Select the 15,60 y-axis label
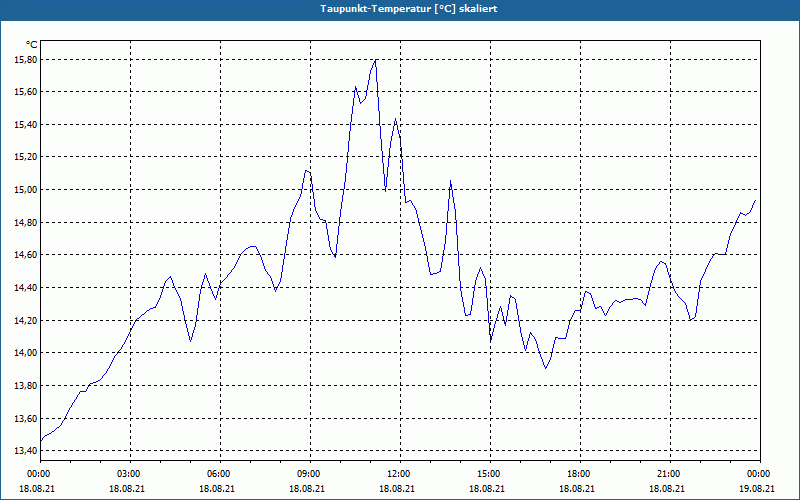Screen dimensions: 800x500 (x=26, y=92)
